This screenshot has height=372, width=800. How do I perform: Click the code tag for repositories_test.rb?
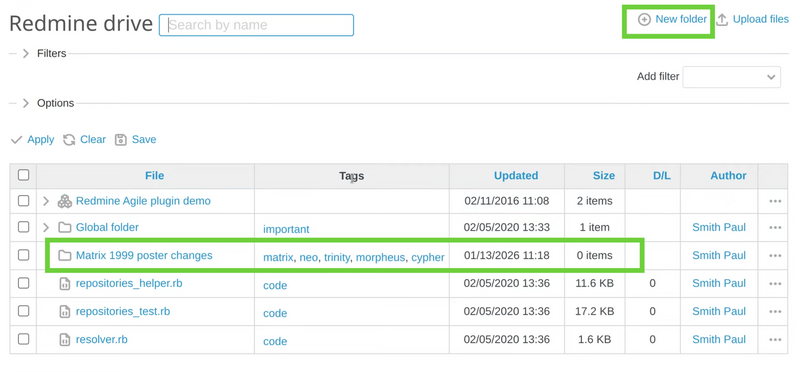275,314
